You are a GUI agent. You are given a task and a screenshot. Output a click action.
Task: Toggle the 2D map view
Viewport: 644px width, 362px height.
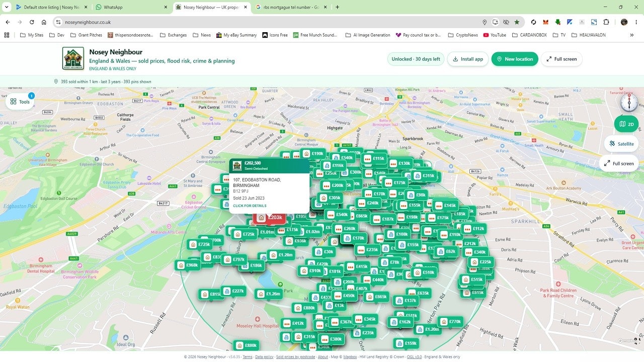click(626, 124)
